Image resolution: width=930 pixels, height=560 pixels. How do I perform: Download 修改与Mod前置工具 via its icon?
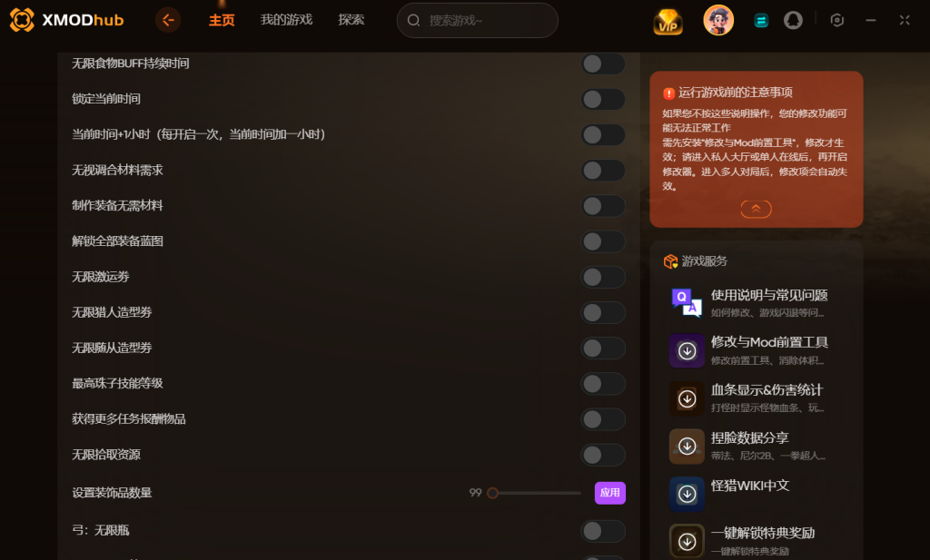tap(687, 351)
